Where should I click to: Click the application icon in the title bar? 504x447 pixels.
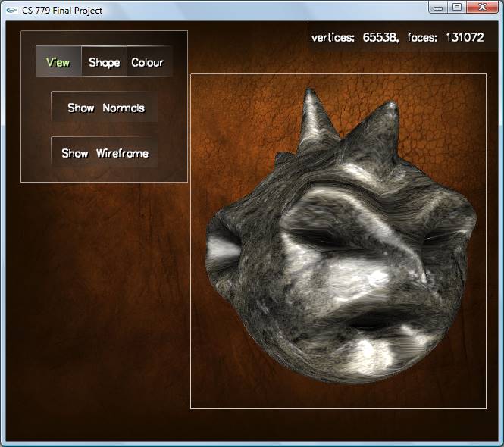click(11, 11)
